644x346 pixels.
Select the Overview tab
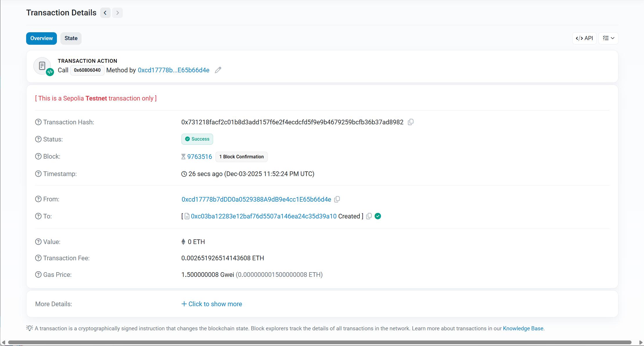point(42,38)
